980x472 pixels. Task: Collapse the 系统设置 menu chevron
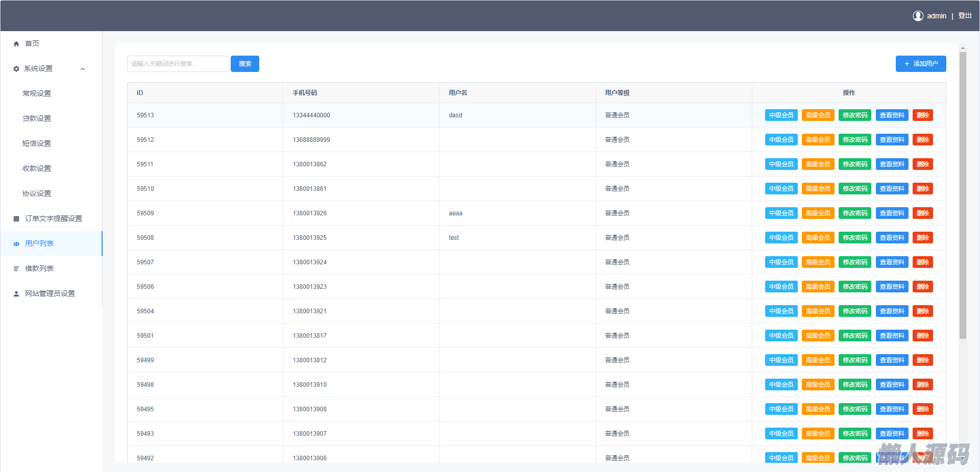[83, 69]
